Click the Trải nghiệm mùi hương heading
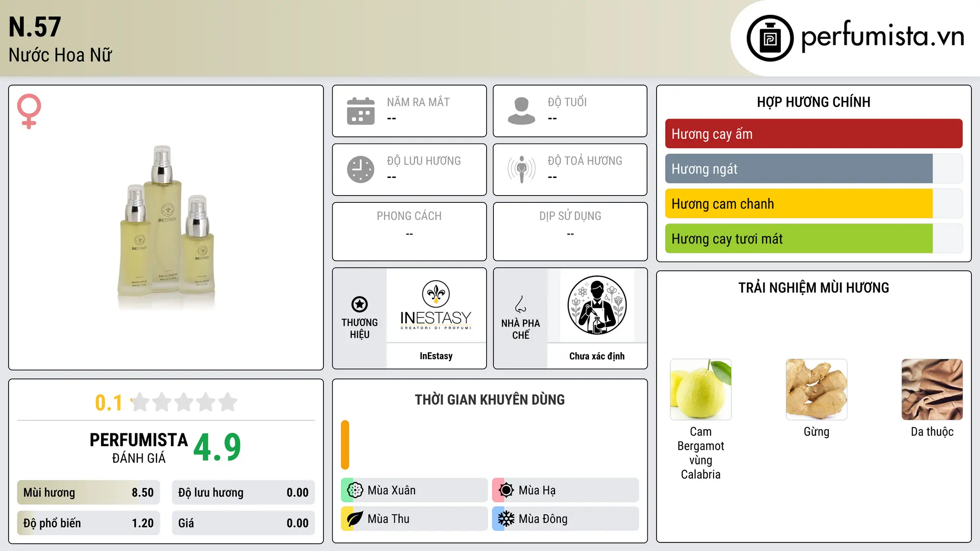The image size is (980, 551). 813,287
